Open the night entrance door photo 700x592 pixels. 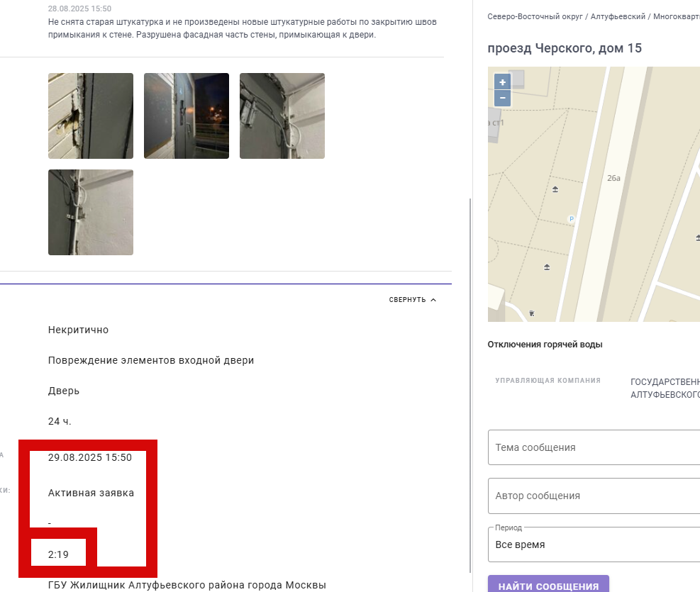tap(186, 116)
